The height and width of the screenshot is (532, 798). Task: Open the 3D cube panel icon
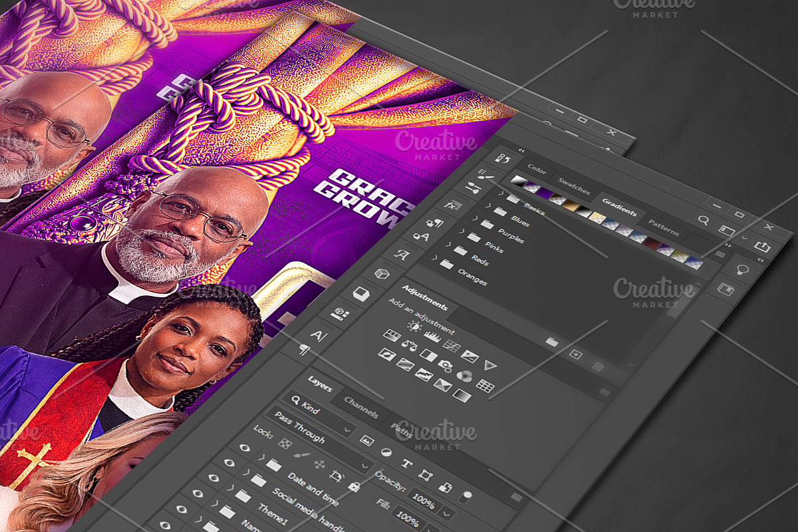[x=382, y=273]
